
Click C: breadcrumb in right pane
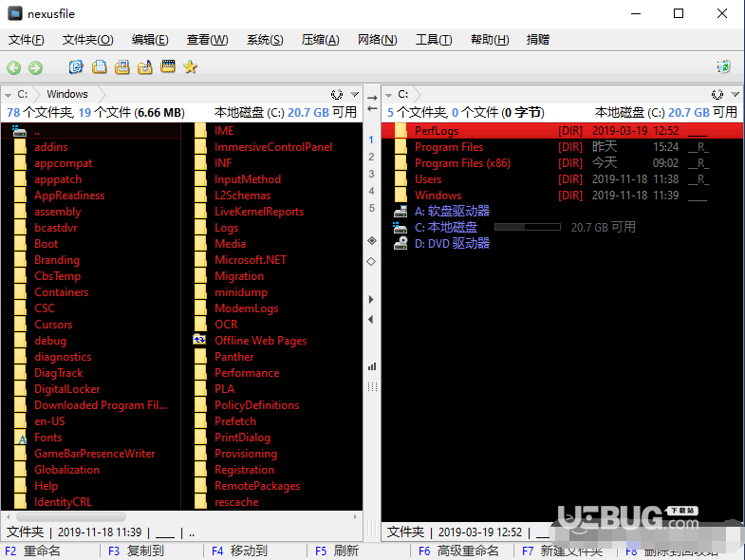(x=403, y=94)
